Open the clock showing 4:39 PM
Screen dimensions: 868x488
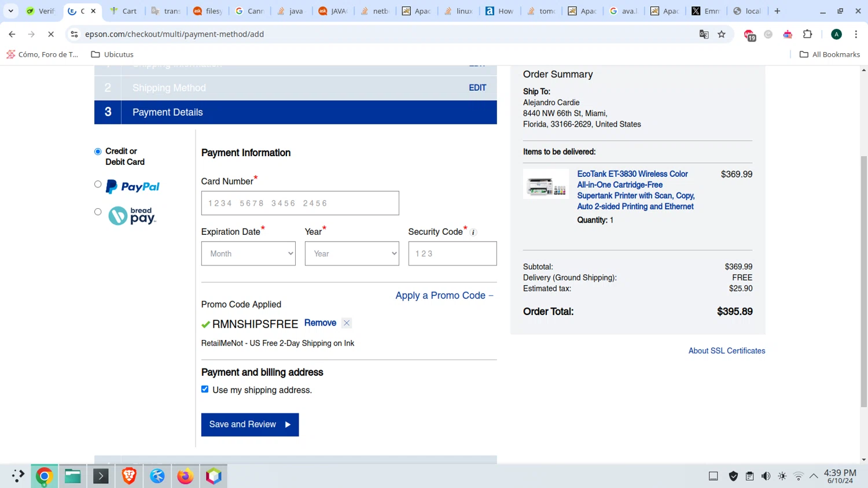click(840, 476)
